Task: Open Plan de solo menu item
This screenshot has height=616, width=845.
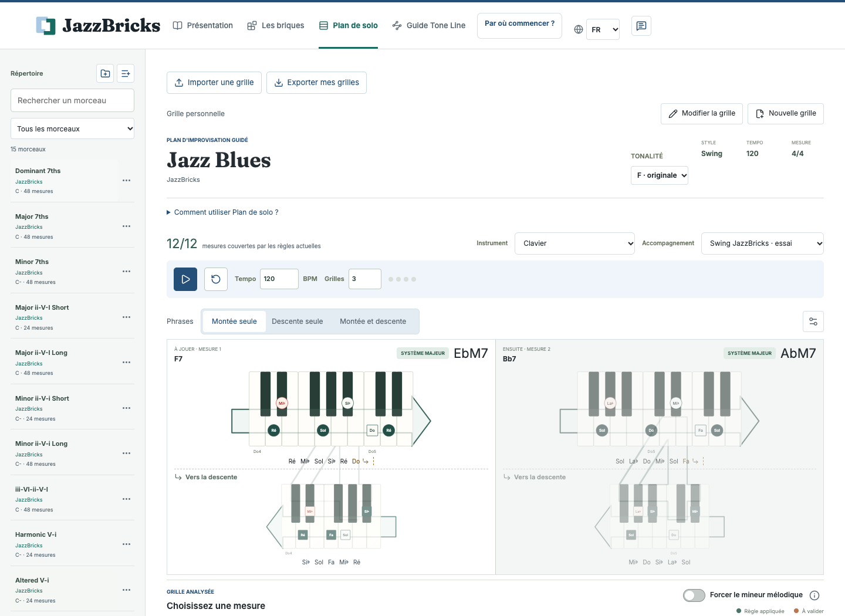Action: [349, 25]
